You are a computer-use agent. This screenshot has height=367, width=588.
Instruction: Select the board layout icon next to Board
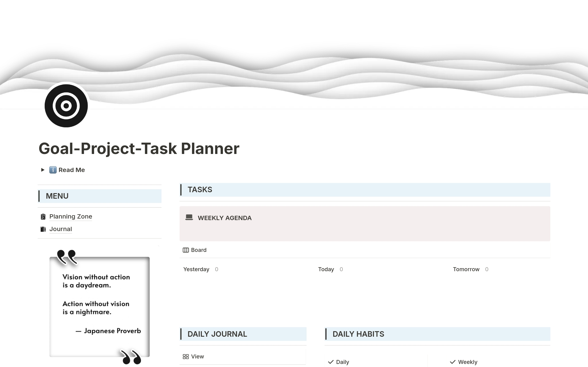[186, 250]
